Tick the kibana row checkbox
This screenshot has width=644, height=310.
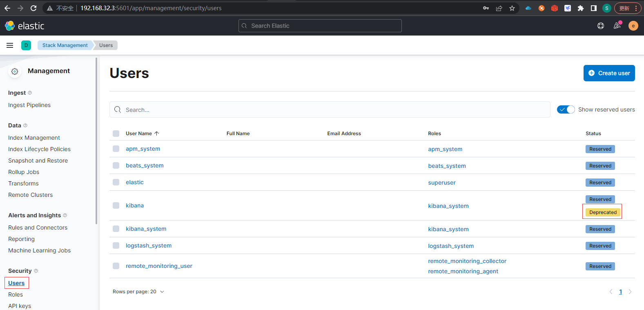click(x=116, y=205)
